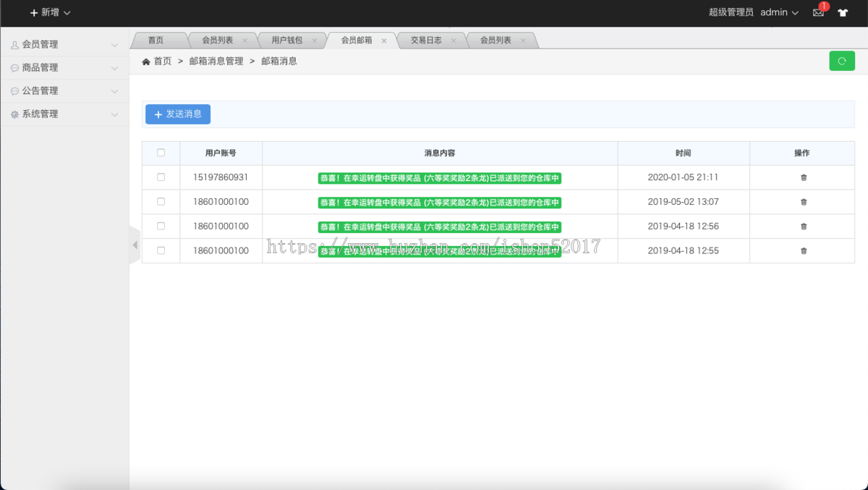The height and width of the screenshot is (490, 868).
Task: Check the row dated 2019-04-18 12:55
Action: click(x=161, y=250)
